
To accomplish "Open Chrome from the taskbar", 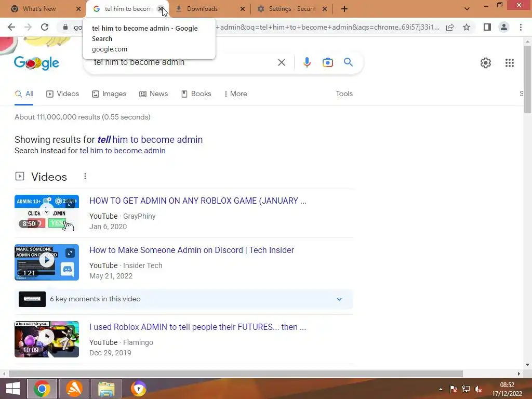I will [x=42, y=389].
